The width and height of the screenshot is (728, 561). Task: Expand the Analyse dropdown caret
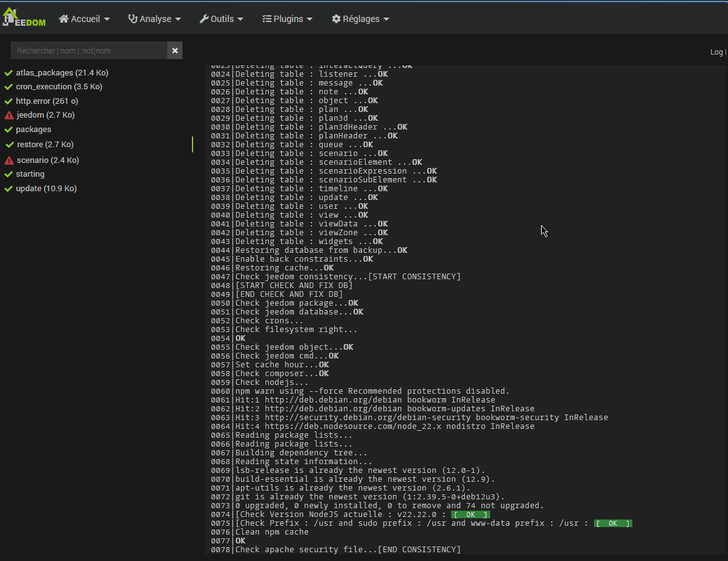point(178,19)
